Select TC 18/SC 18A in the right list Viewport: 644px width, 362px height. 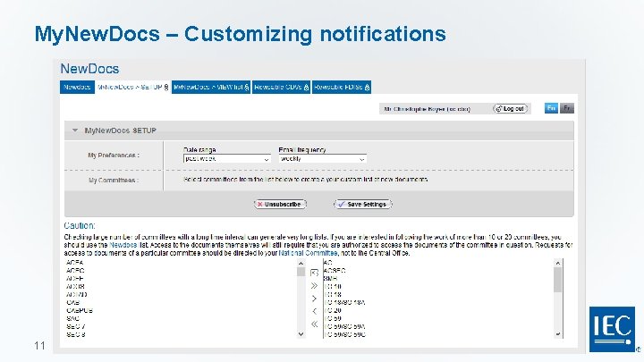point(344,302)
